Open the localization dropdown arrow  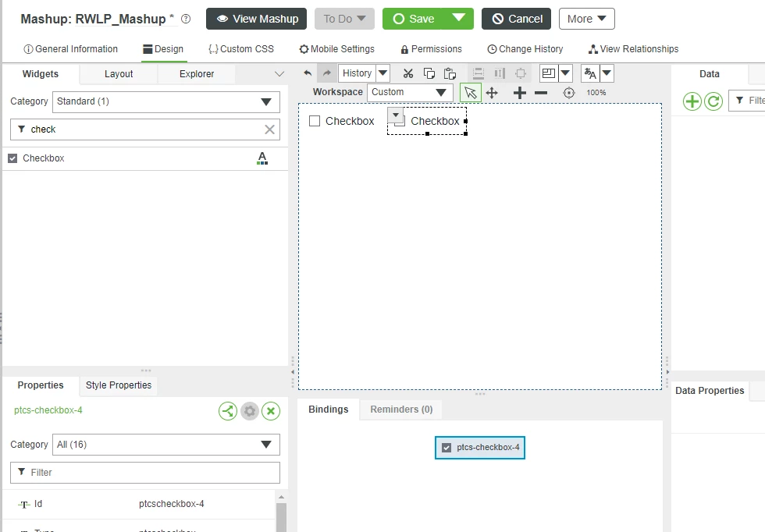point(607,73)
